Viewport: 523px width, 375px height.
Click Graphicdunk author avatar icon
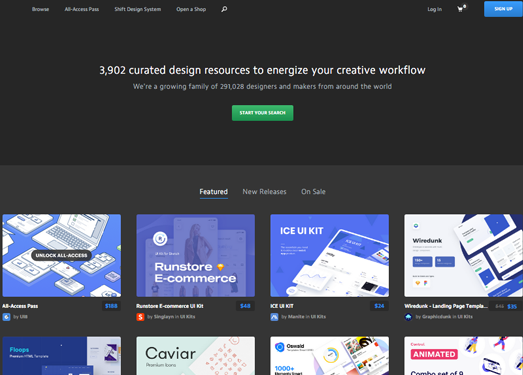click(x=408, y=317)
